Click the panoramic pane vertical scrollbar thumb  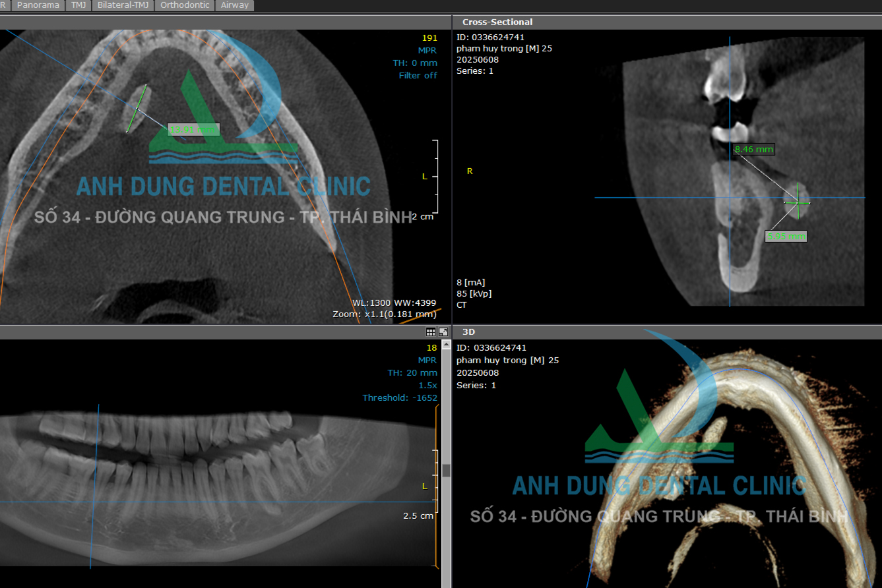pos(447,470)
